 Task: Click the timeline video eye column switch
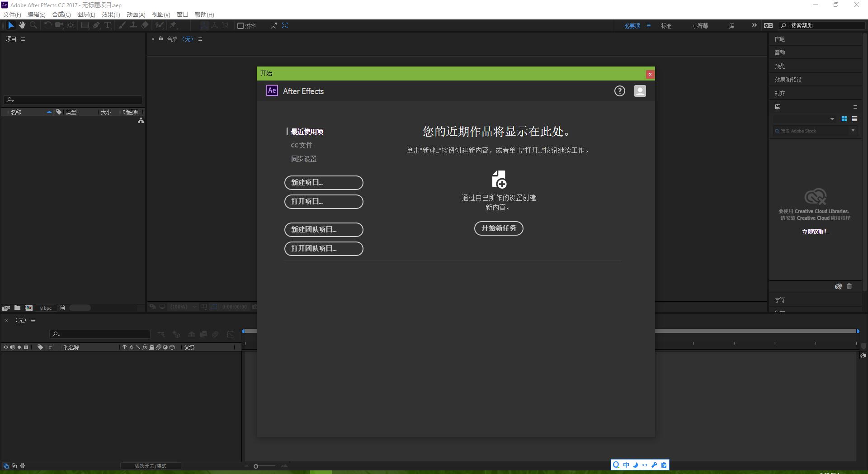click(6, 347)
